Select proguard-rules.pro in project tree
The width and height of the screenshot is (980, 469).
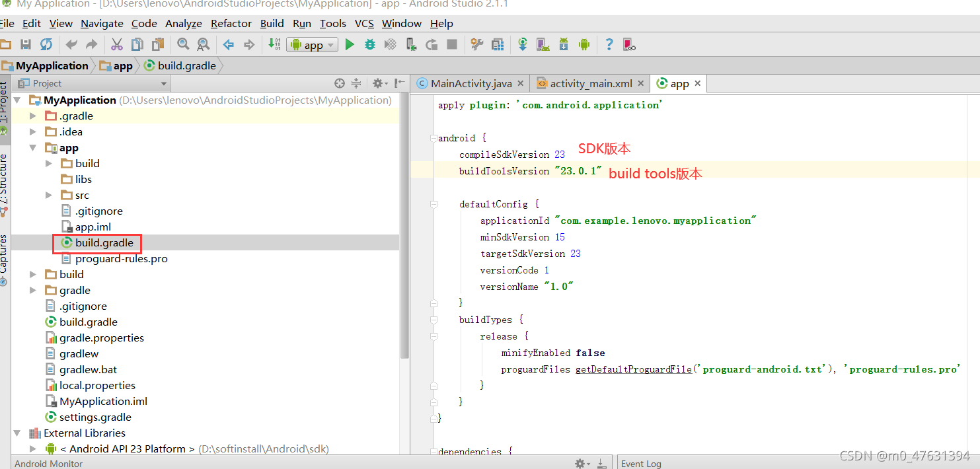point(121,259)
